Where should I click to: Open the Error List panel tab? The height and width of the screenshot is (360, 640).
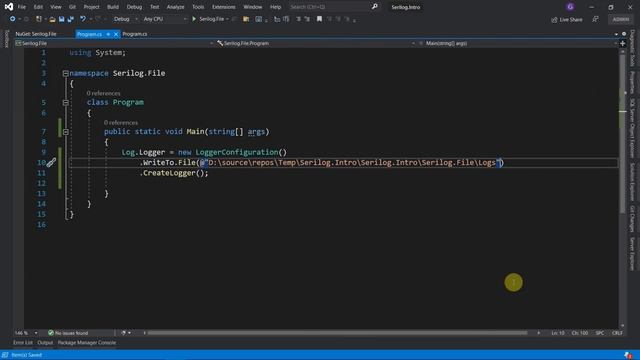(23, 343)
